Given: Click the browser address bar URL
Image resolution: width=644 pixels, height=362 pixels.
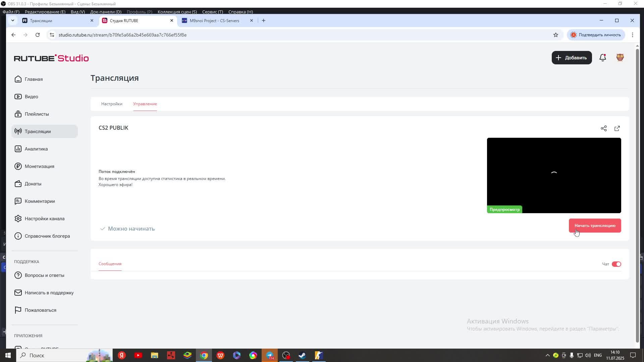Looking at the screenshot, I should tap(122, 35).
